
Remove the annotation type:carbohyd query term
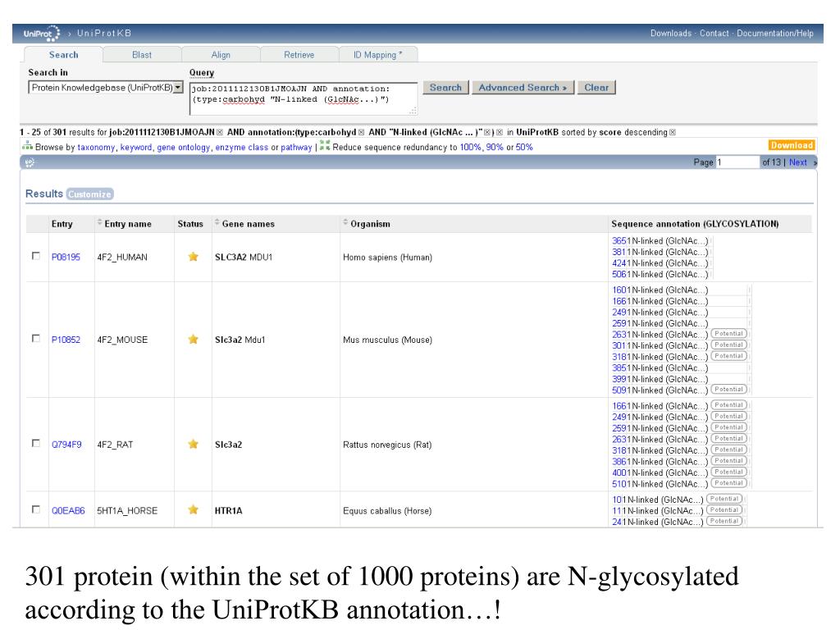tap(361, 132)
